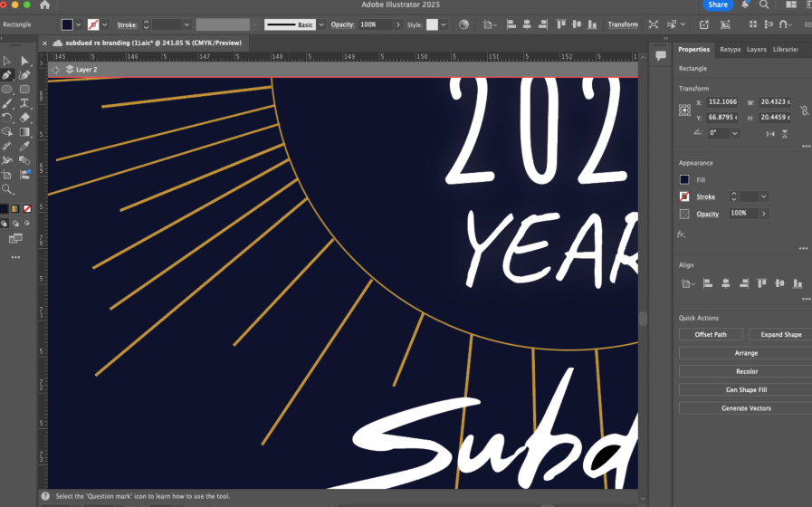Open the comments panel speech bubble icon
Image resolution: width=812 pixels, height=507 pixels.
(x=661, y=55)
